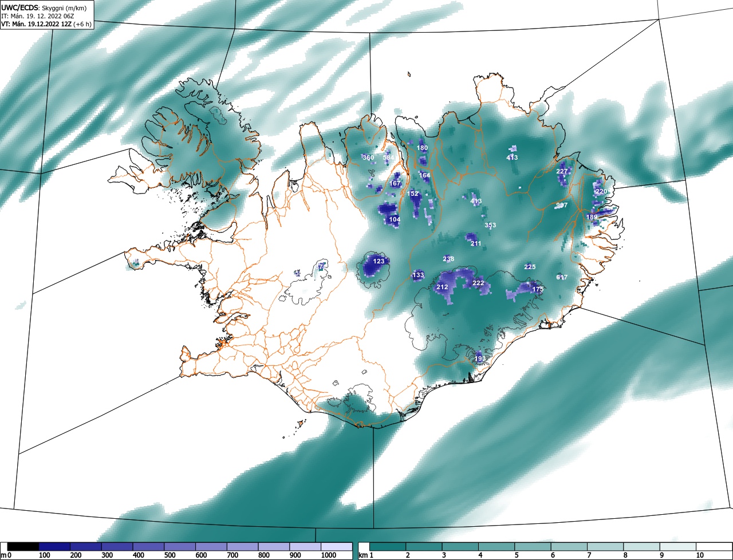Click the '164' visibility label
Viewport: 733px width, 560px height.
click(424, 175)
